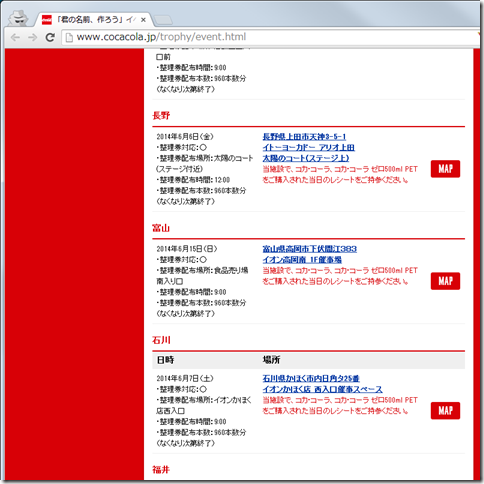Click the browser back arrow
The image size is (484, 484).
(x=15, y=37)
